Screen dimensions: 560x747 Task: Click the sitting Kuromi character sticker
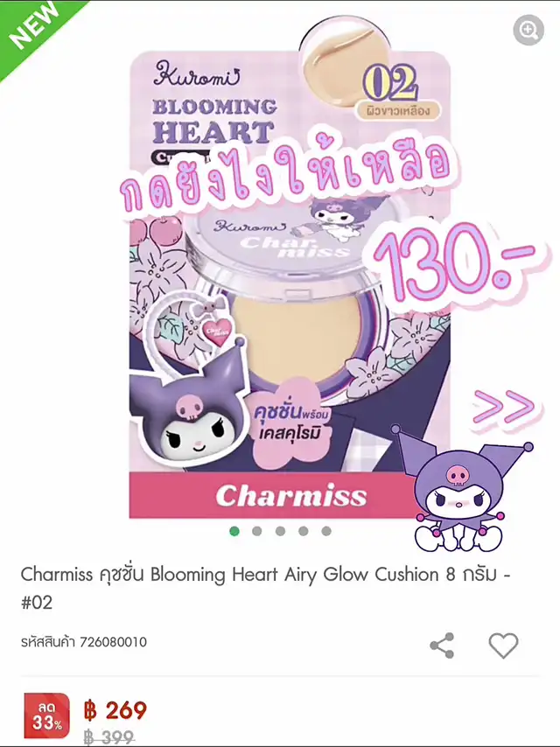pos(461,490)
